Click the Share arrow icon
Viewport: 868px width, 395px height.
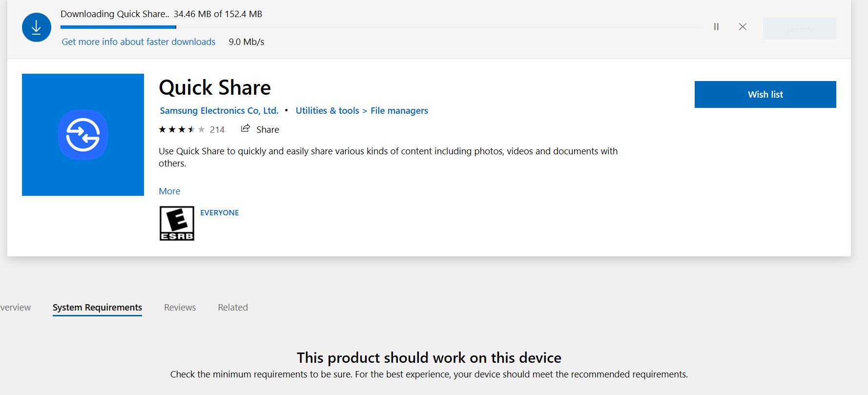[246, 129]
